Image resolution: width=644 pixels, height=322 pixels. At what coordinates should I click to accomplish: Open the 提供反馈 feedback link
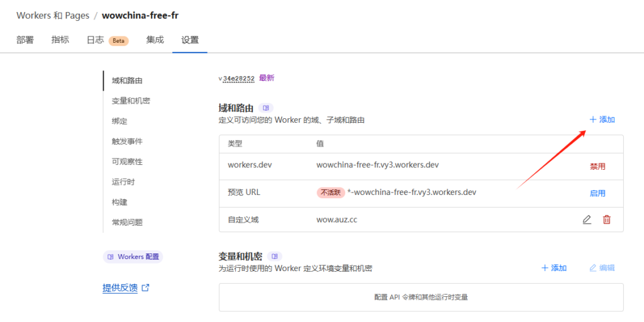point(120,288)
